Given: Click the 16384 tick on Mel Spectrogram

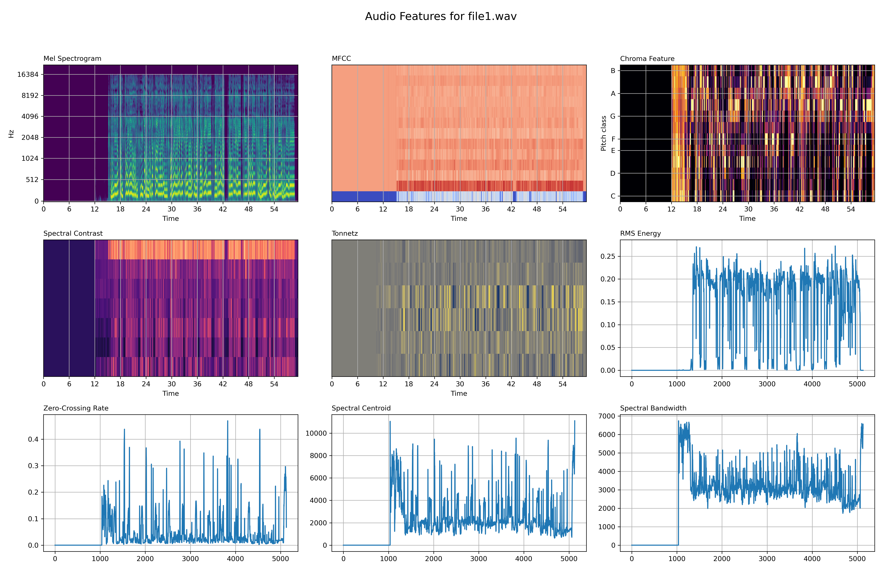Looking at the screenshot, I should [x=28, y=74].
